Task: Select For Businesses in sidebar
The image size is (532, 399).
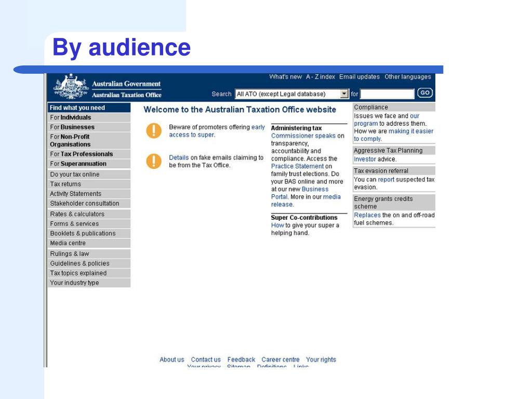Action: [x=89, y=127]
